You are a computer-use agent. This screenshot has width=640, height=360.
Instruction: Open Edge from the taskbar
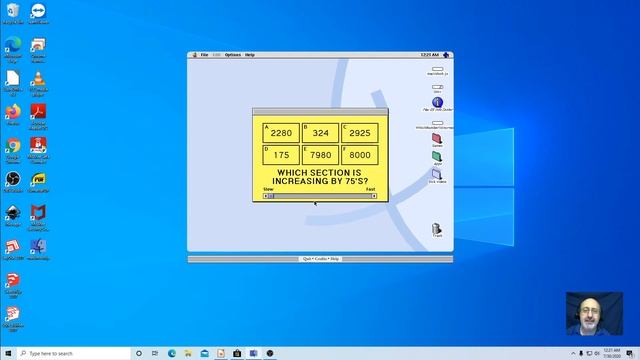(172, 353)
